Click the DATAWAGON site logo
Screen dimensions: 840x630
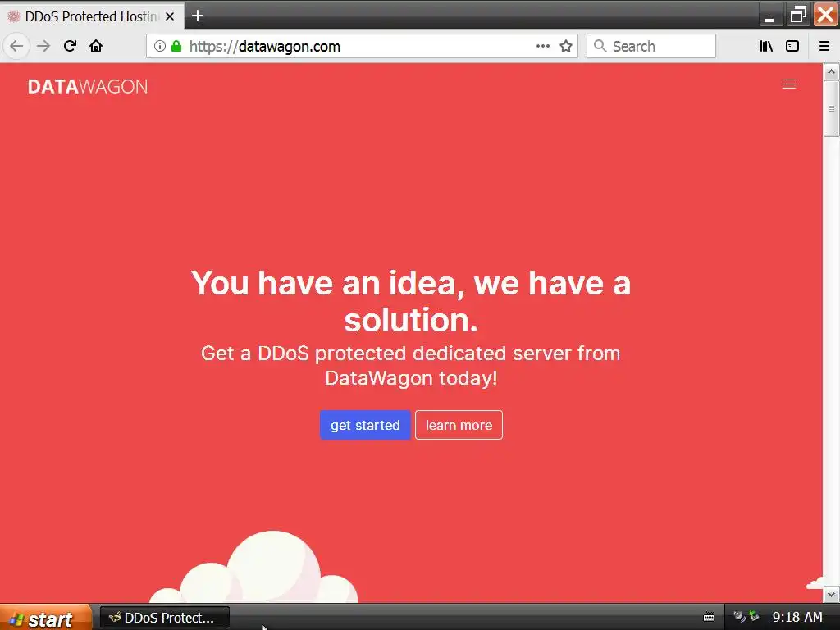point(88,87)
